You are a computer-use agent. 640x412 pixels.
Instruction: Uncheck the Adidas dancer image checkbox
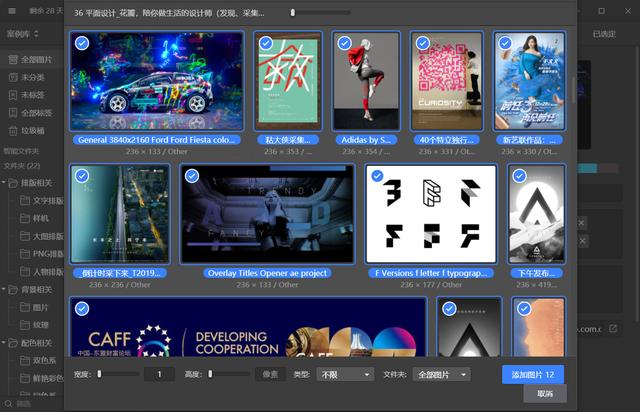click(x=344, y=43)
